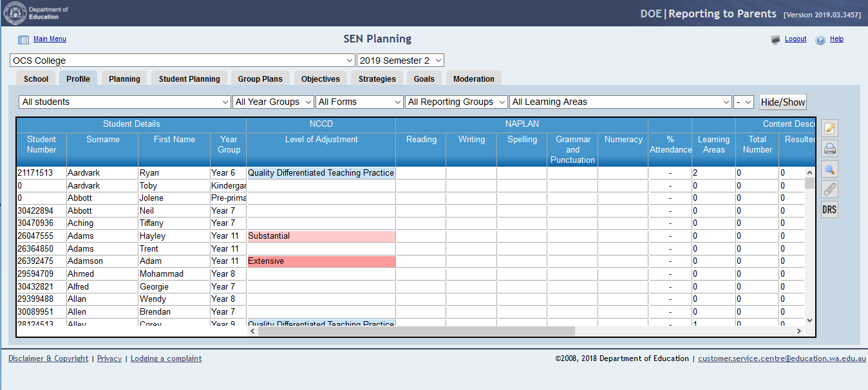
Task: Open the Moderation tab
Action: click(473, 79)
